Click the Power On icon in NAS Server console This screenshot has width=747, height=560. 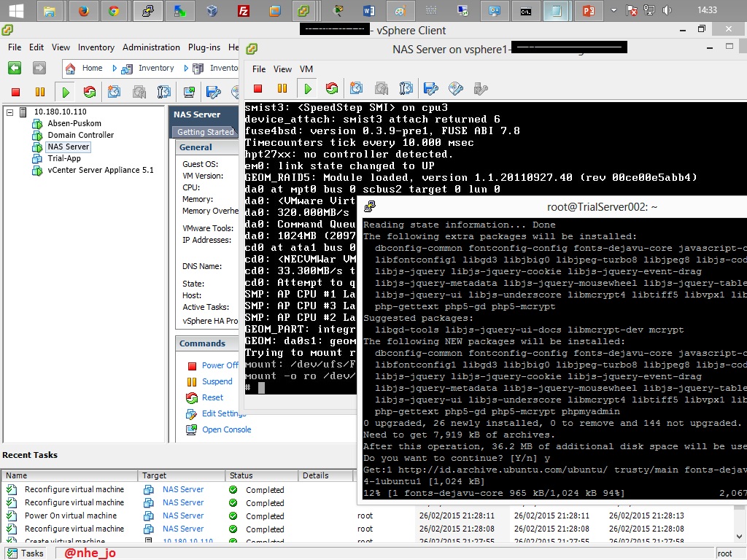pos(308,88)
